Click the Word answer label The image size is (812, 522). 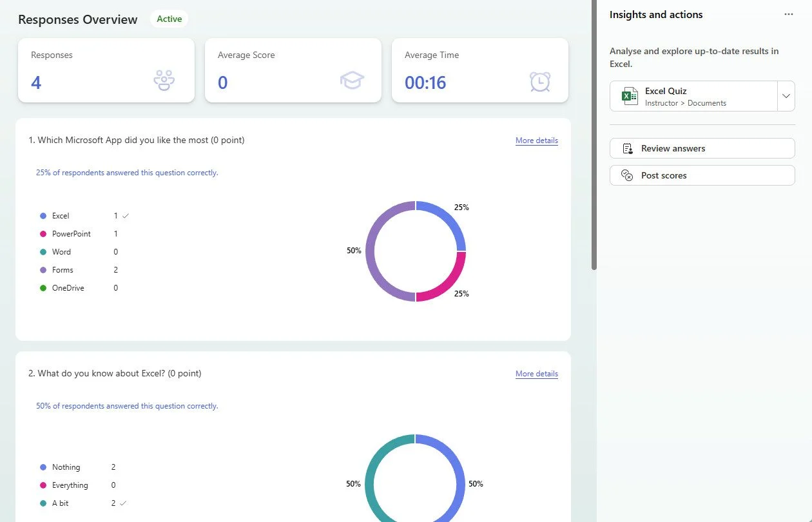click(x=62, y=252)
